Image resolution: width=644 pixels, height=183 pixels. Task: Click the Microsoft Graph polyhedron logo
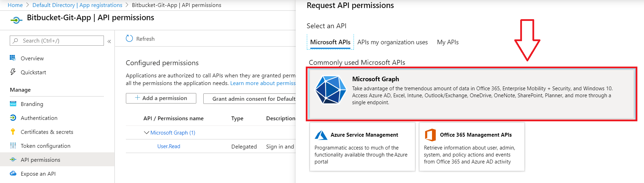click(x=331, y=90)
